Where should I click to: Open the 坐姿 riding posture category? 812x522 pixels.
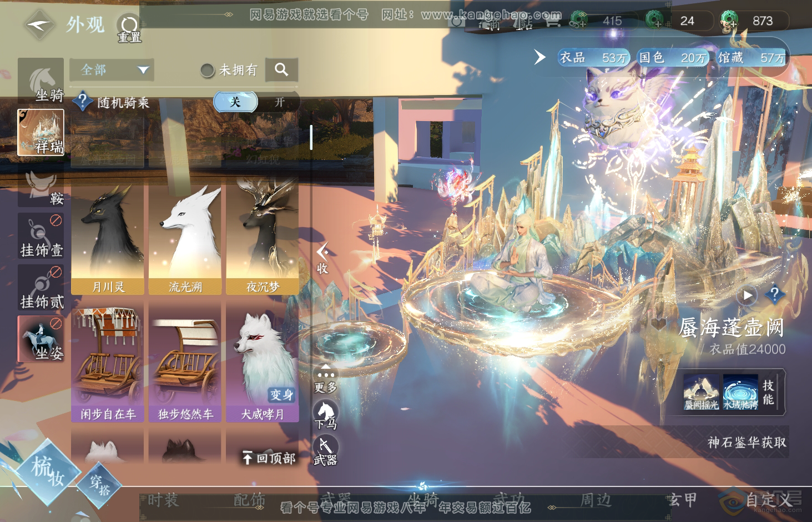(x=41, y=339)
